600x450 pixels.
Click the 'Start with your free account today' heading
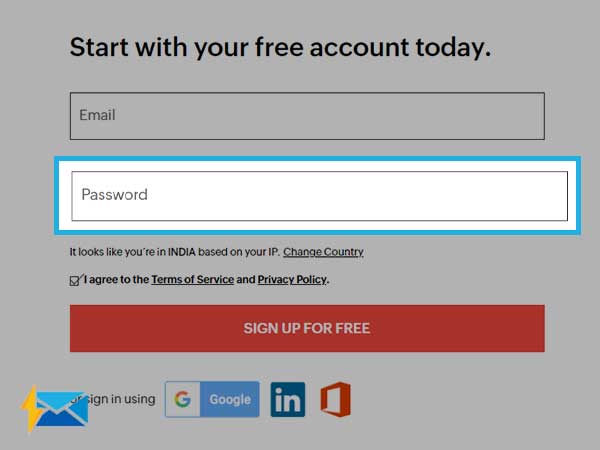pos(280,47)
